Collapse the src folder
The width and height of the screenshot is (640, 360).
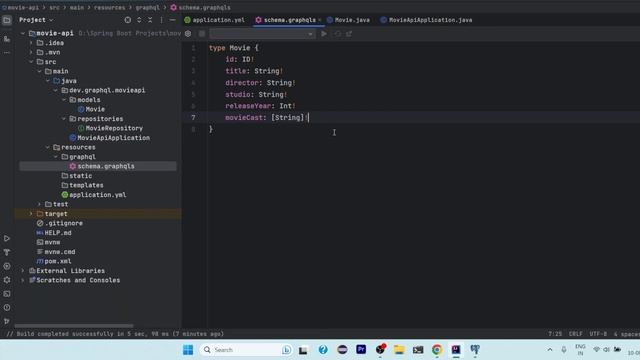coord(31,62)
